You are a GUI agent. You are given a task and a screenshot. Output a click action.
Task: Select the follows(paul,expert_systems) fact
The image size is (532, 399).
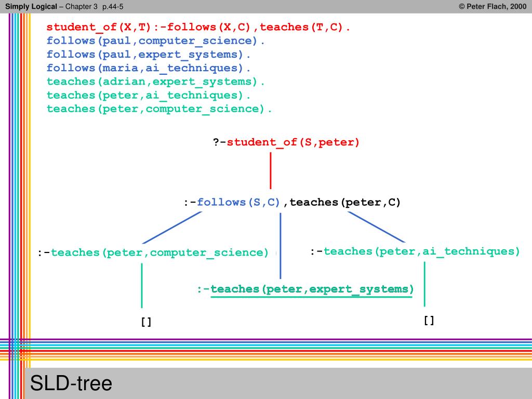point(149,54)
